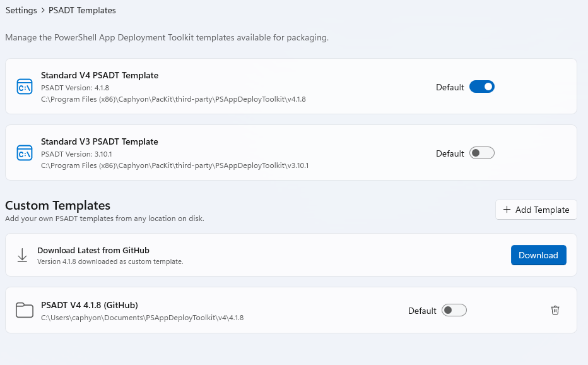The width and height of the screenshot is (588, 365).
Task: Click the v4.1.8 Program Files path text
Action: [173, 99]
